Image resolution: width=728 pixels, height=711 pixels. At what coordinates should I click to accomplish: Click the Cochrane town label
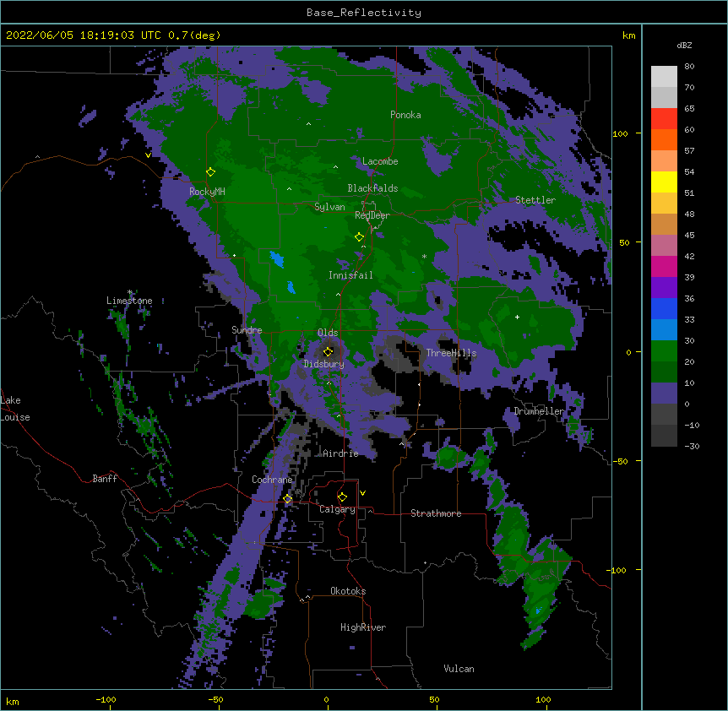click(x=272, y=480)
